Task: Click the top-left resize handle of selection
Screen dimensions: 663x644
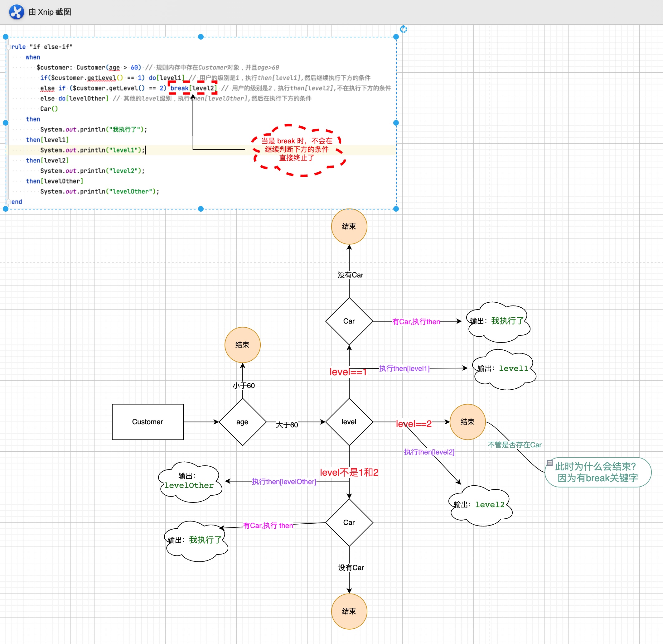Action: [5, 37]
